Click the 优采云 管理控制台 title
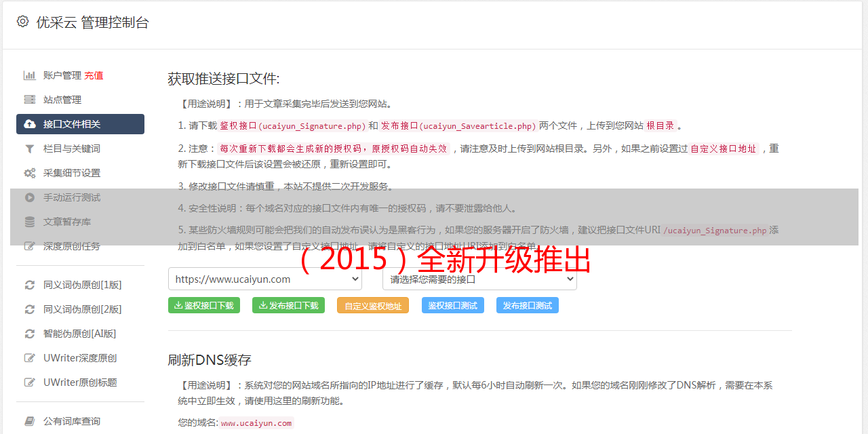868x434 pixels. (x=92, y=22)
